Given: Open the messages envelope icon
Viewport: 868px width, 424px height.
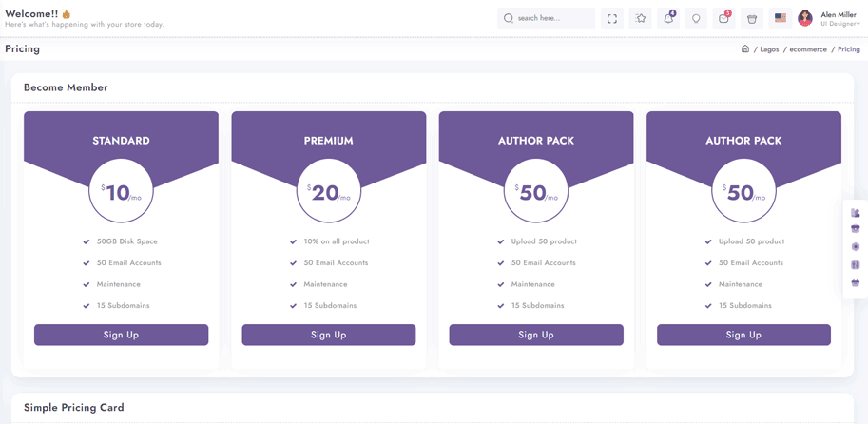Looking at the screenshot, I should coord(724,18).
